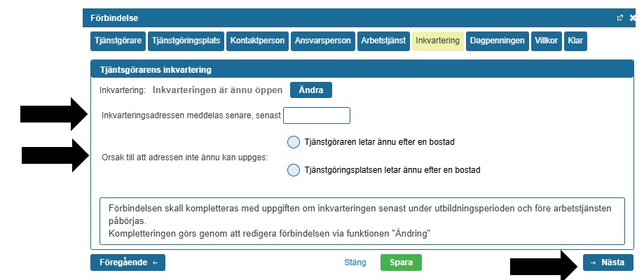Open the Villkor tab
Image resolution: width=644 pixels, height=280 pixels.
[547, 41]
